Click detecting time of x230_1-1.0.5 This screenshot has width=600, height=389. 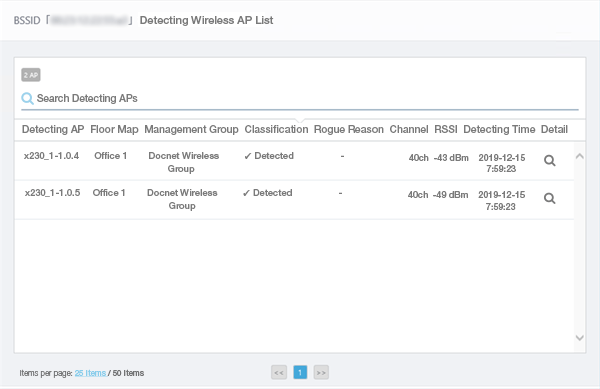[501, 200]
